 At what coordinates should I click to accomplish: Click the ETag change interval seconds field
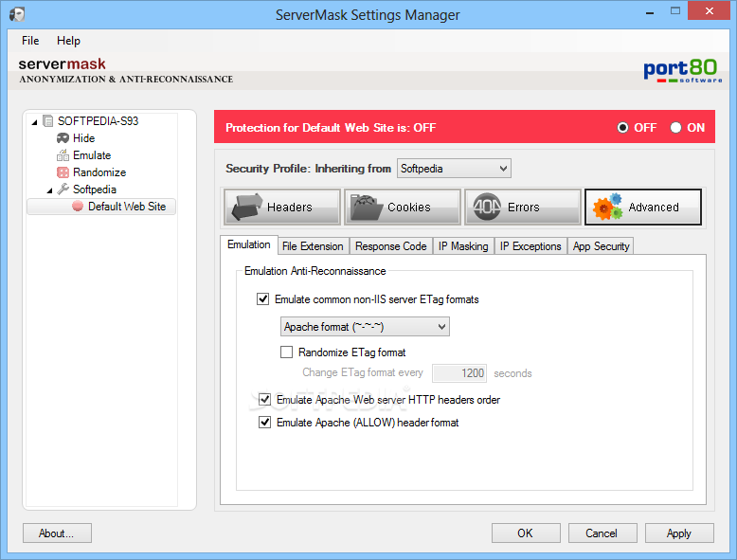point(459,373)
